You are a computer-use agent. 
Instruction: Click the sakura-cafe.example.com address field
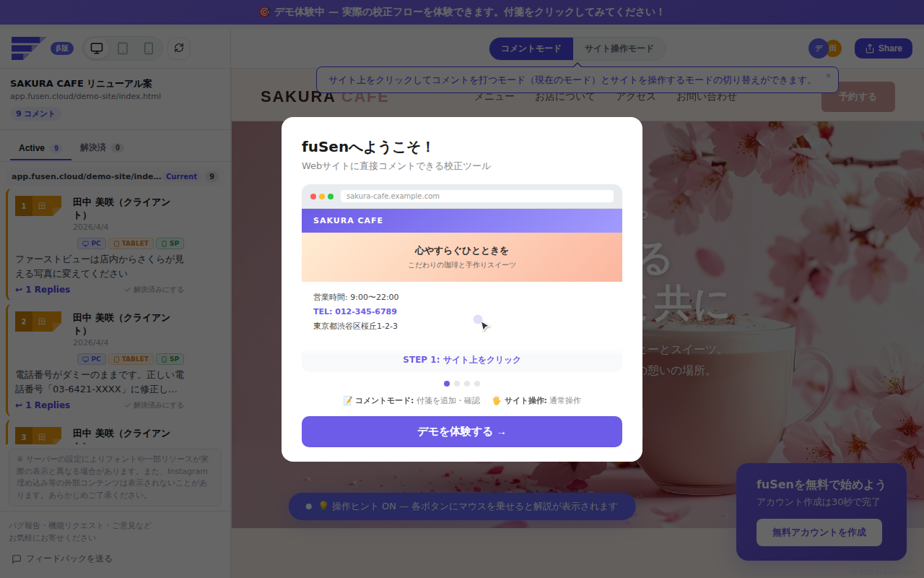tap(477, 196)
